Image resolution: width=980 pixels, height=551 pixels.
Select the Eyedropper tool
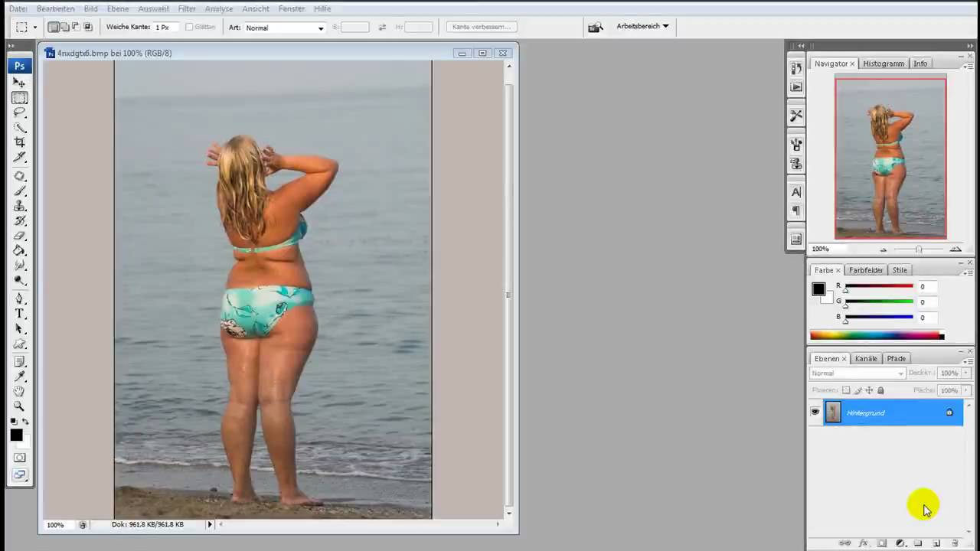point(20,377)
